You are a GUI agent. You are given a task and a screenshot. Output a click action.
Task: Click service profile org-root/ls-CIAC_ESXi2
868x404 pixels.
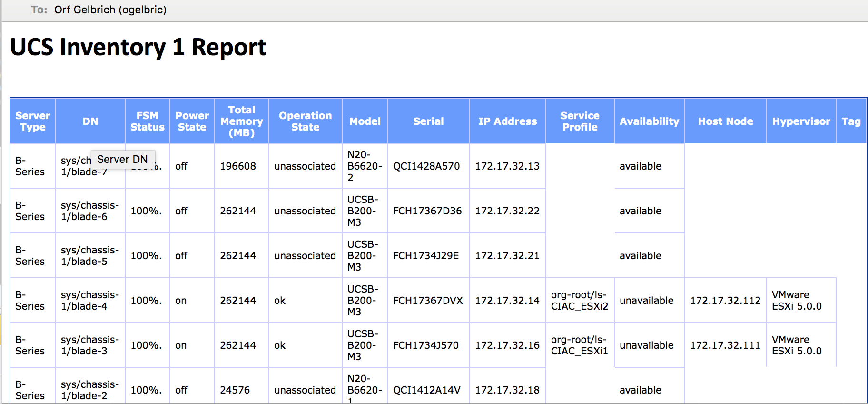580,300
